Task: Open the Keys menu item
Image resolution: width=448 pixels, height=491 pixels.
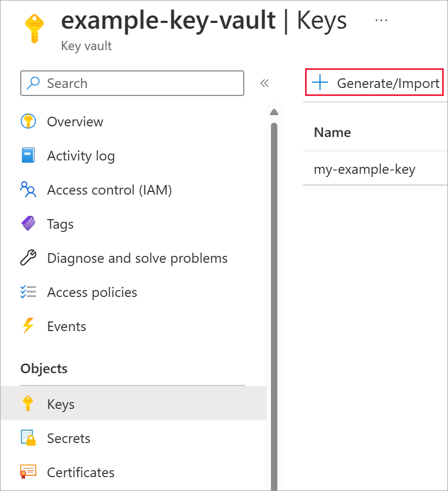Action: pos(61,404)
